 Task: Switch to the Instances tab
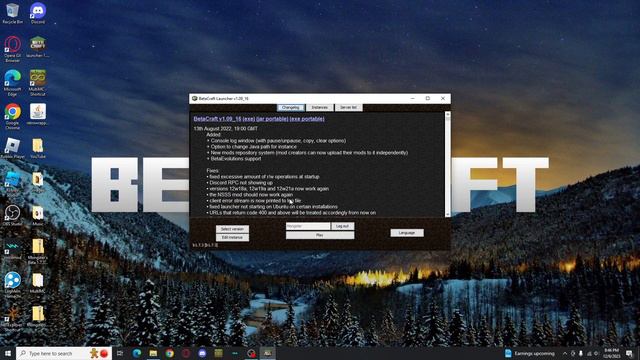tap(320, 107)
